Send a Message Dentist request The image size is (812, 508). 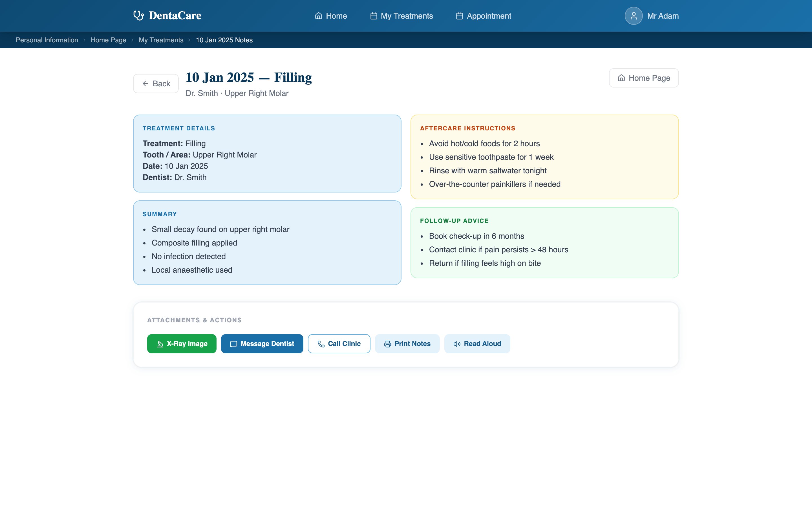(262, 344)
